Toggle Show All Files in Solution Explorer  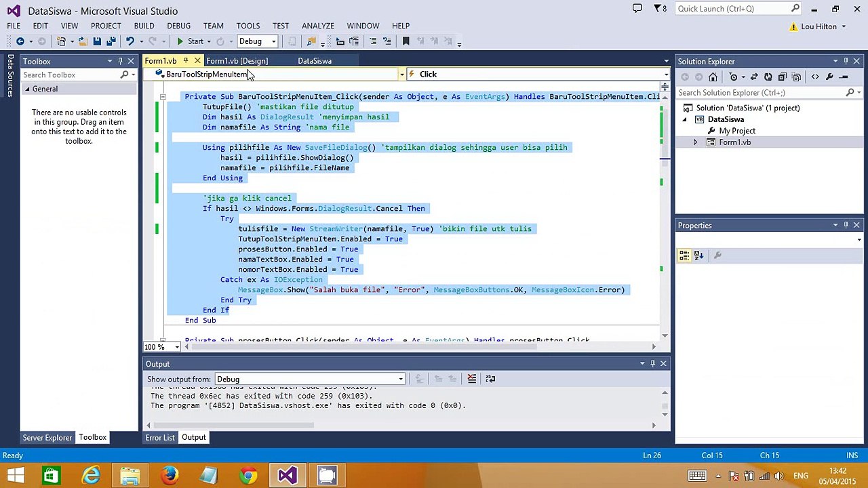point(797,77)
